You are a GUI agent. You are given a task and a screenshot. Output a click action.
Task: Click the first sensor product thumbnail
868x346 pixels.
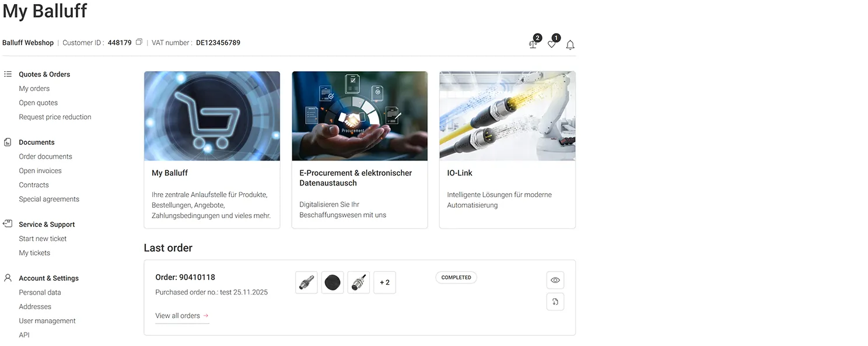coord(306,282)
